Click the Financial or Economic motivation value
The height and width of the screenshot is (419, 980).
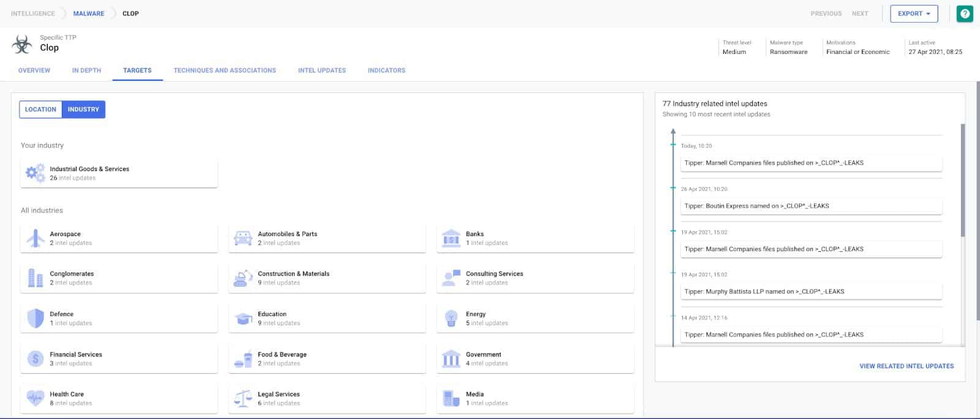click(858, 52)
